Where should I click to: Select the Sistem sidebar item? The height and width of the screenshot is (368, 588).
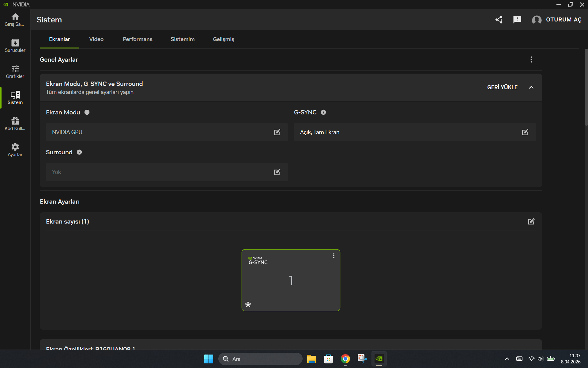point(15,98)
